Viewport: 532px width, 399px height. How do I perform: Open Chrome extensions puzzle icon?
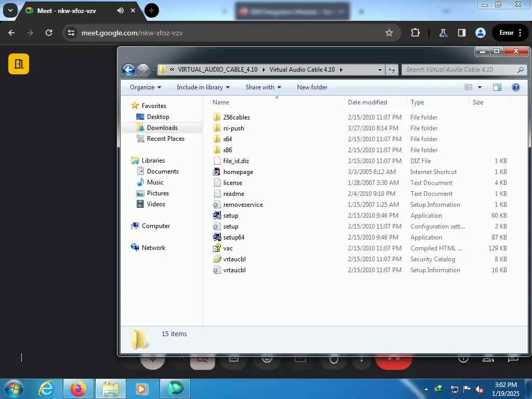(415, 33)
